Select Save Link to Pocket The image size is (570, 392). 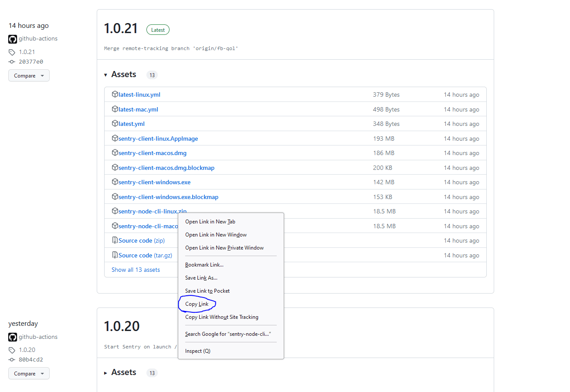coord(231,291)
